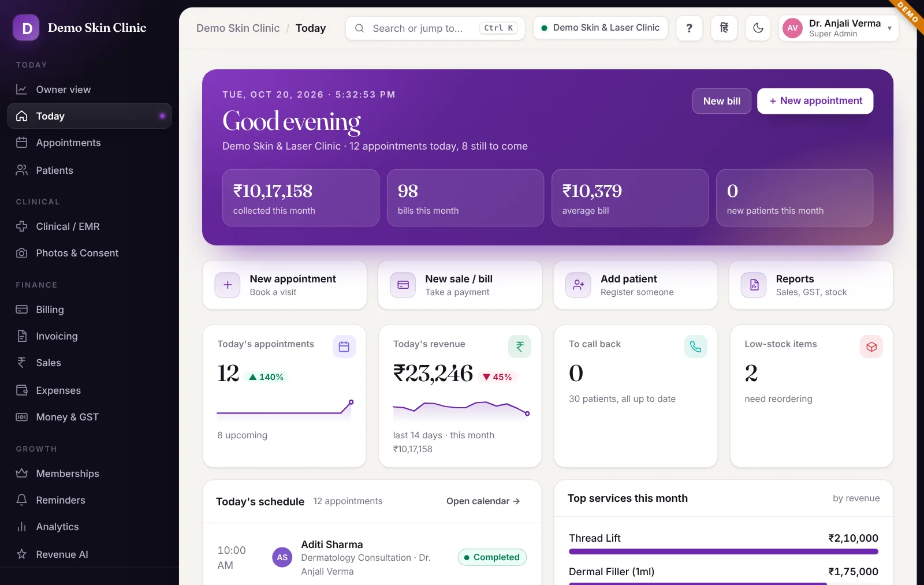This screenshot has width=924, height=585.
Task: Click the phone icon on To call back card
Action: click(x=695, y=346)
